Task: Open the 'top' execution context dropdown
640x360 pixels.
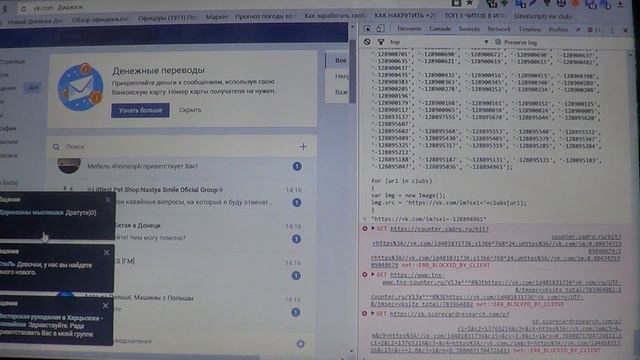Action: pos(439,42)
